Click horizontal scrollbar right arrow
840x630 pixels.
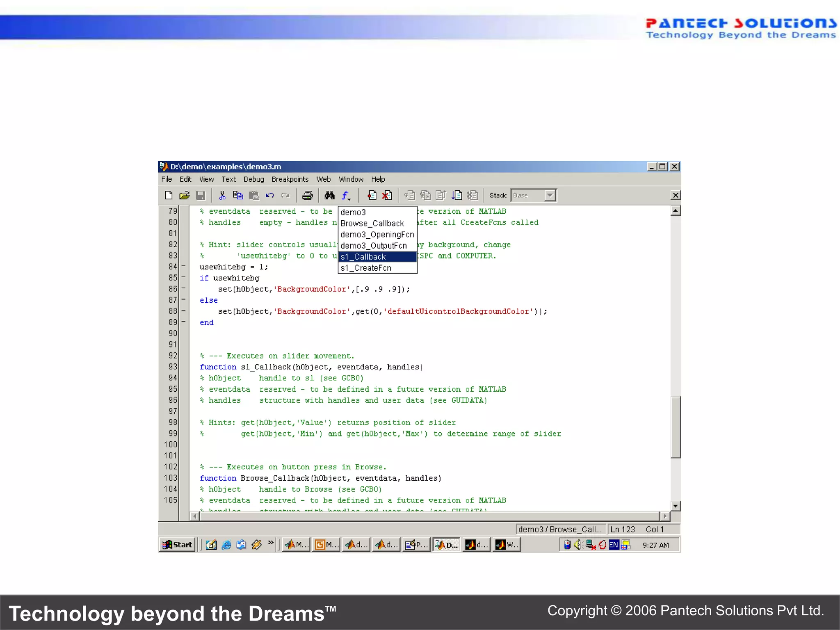click(665, 516)
